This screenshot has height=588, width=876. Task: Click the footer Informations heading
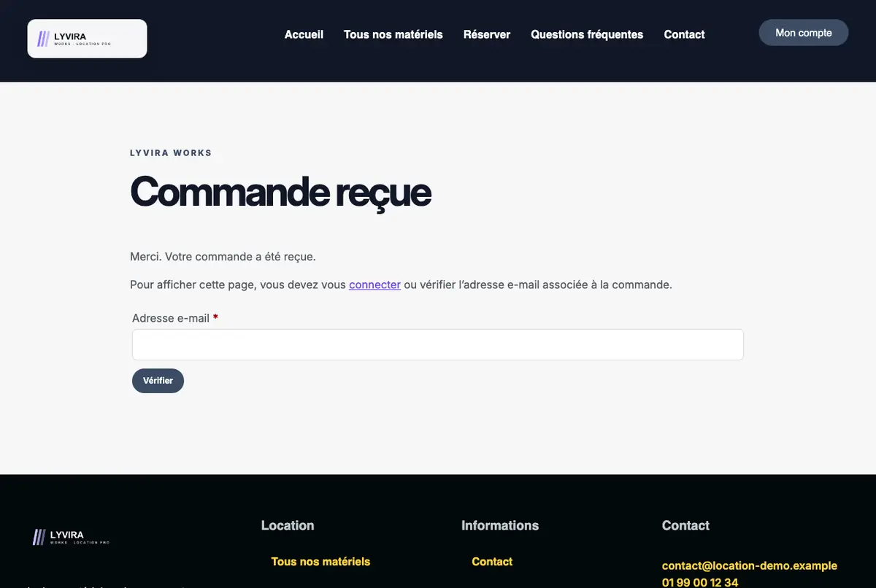pyautogui.click(x=500, y=525)
